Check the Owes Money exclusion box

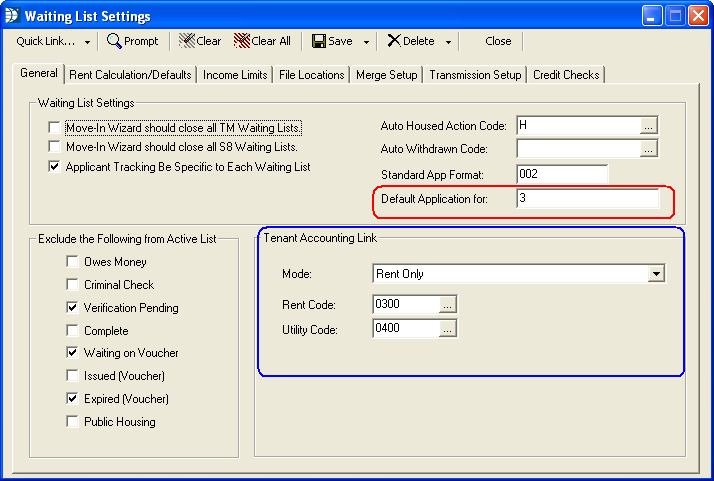tap(73, 262)
